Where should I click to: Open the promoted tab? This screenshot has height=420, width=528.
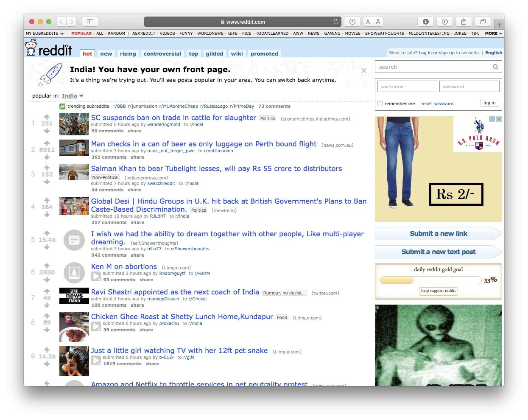click(264, 54)
